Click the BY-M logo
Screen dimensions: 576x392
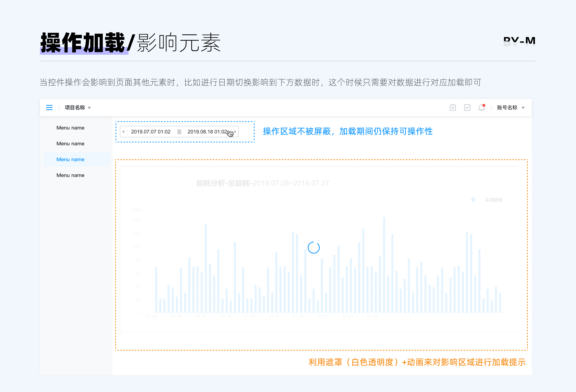pos(519,41)
